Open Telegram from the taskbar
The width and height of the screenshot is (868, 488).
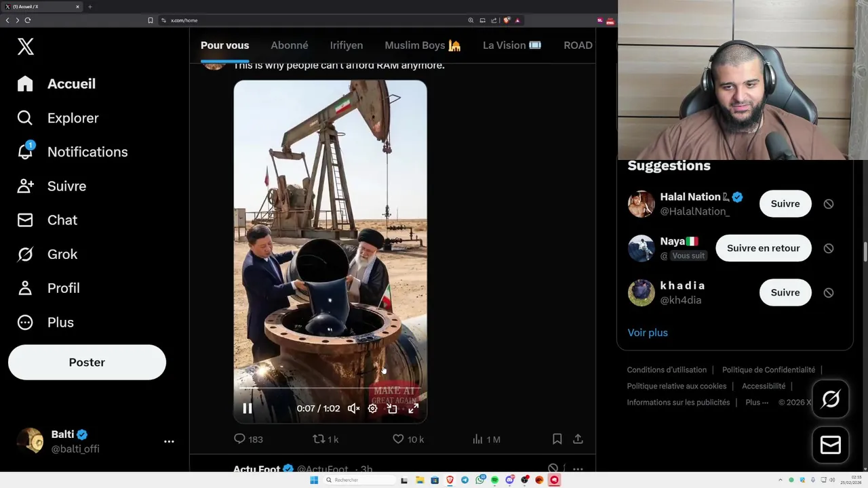pyautogui.click(x=465, y=480)
